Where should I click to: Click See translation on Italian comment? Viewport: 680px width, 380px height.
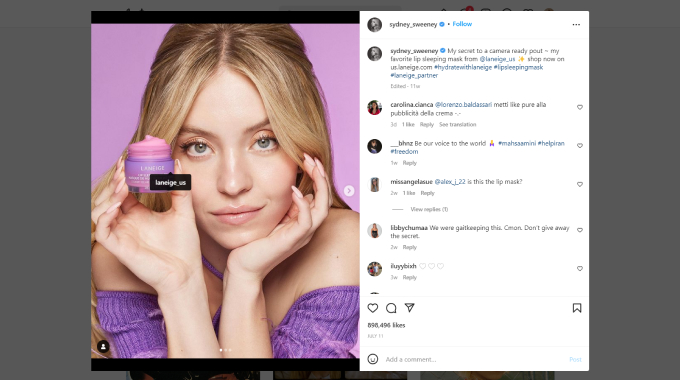click(x=458, y=124)
